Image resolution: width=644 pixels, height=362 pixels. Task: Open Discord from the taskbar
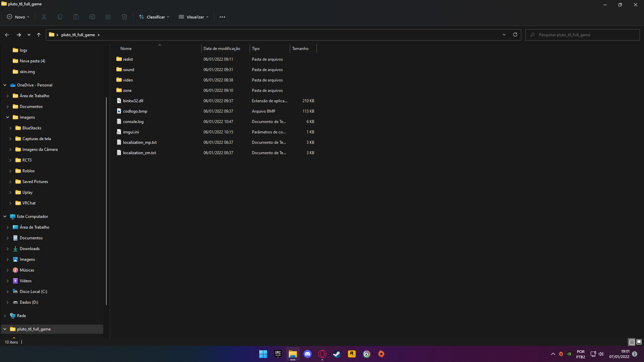point(308,354)
